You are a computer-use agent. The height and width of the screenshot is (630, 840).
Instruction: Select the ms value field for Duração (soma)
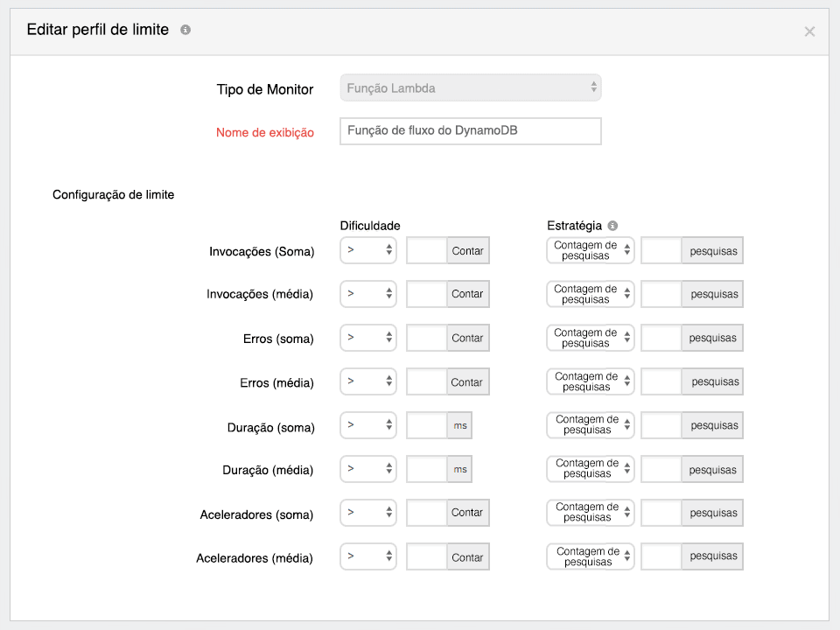[426, 425]
